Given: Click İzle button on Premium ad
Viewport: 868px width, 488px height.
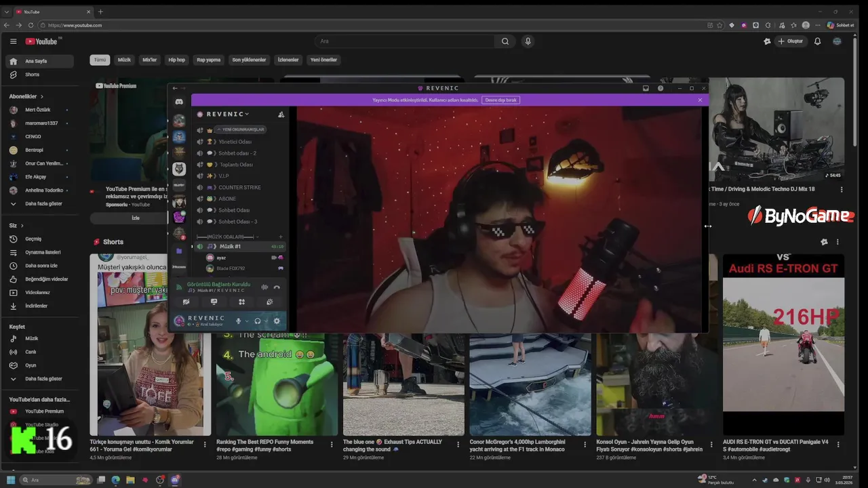Looking at the screenshot, I should tap(136, 218).
